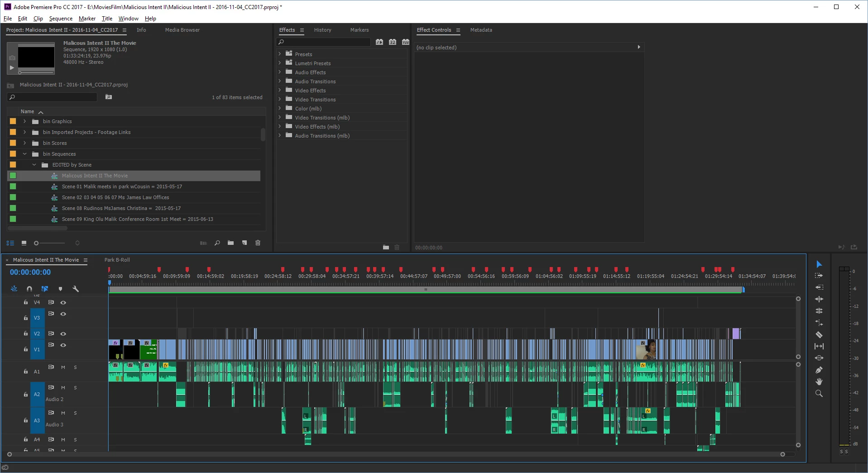
Task: Toggle V3 track output eye
Action: pyautogui.click(x=63, y=314)
